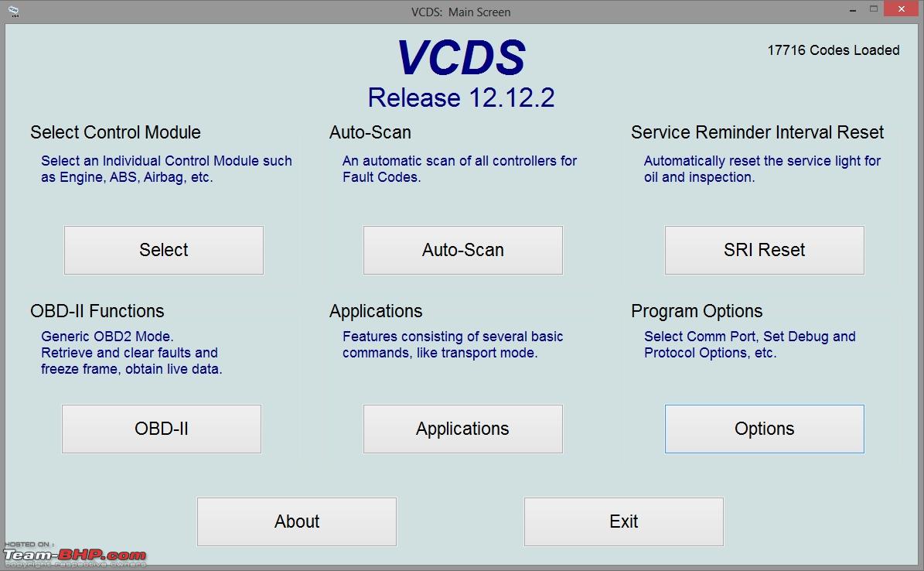Click the 'OBD-II Functions' heading
Viewport: 924px width, 571px height.
point(97,311)
